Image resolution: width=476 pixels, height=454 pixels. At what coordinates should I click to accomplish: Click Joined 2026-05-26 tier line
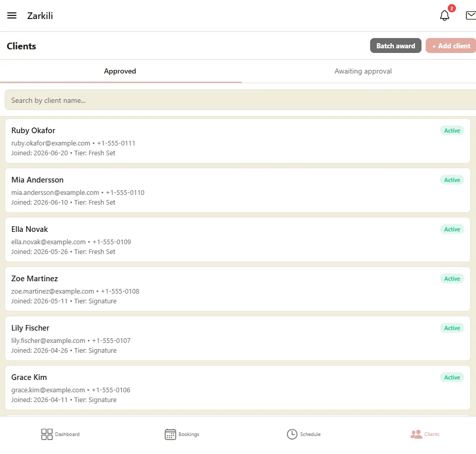pyautogui.click(x=63, y=252)
